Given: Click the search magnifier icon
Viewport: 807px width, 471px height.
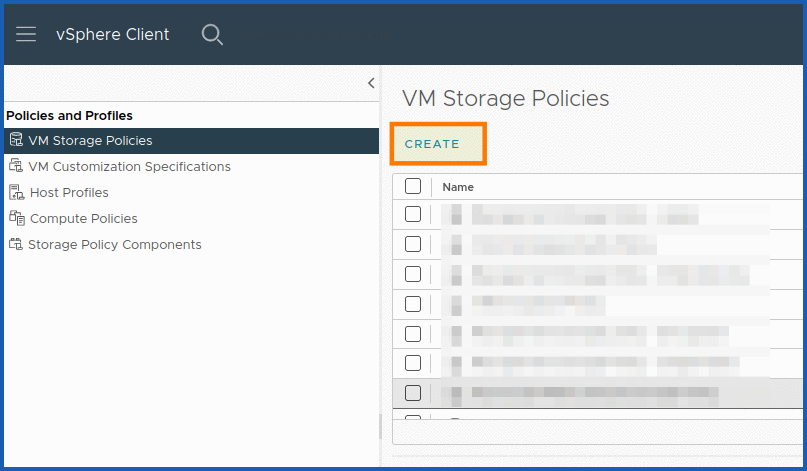Looking at the screenshot, I should click(x=212, y=34).
